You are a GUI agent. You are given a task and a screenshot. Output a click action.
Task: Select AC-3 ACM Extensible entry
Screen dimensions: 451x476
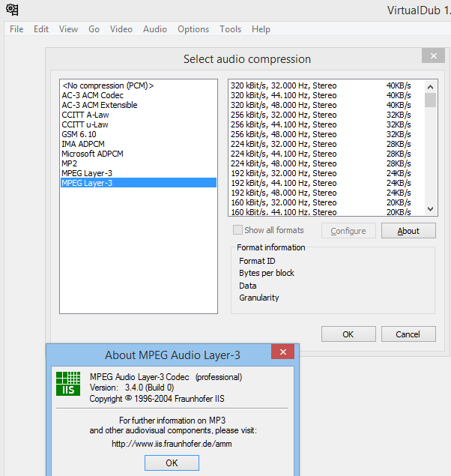[x=139, y=105]
